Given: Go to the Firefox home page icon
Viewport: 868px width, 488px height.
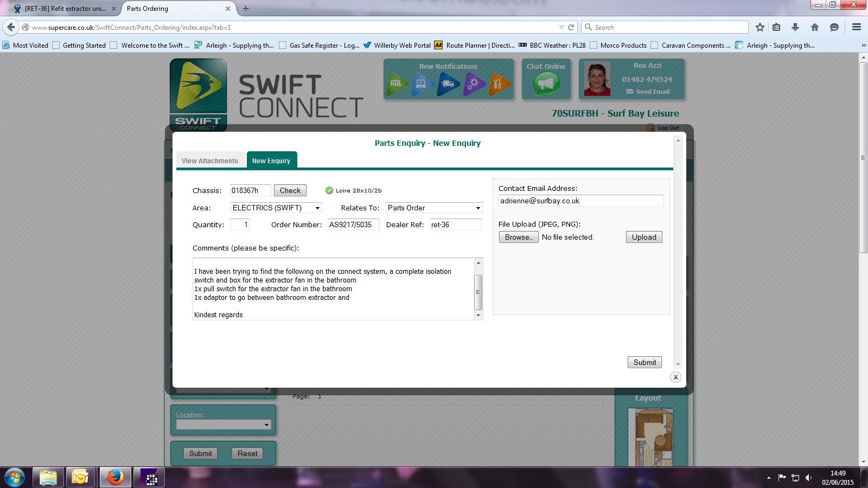Looking at the screenshot, I should coord(815,27).
